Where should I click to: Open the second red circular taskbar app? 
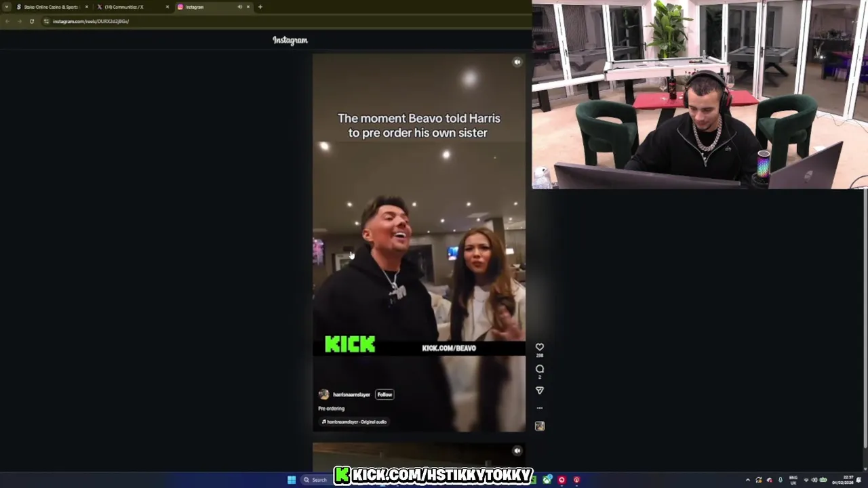[576, 480]
